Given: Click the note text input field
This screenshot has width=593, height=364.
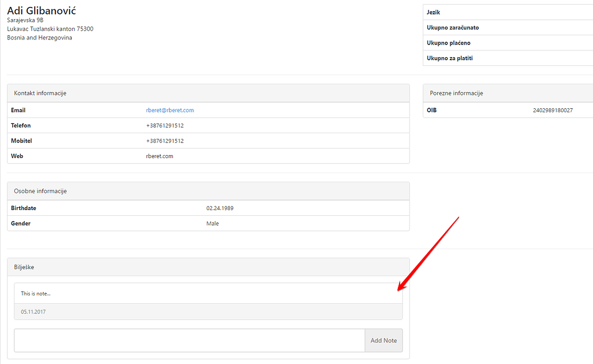Looking at the screenshot, I should click(x=188, y=340).
